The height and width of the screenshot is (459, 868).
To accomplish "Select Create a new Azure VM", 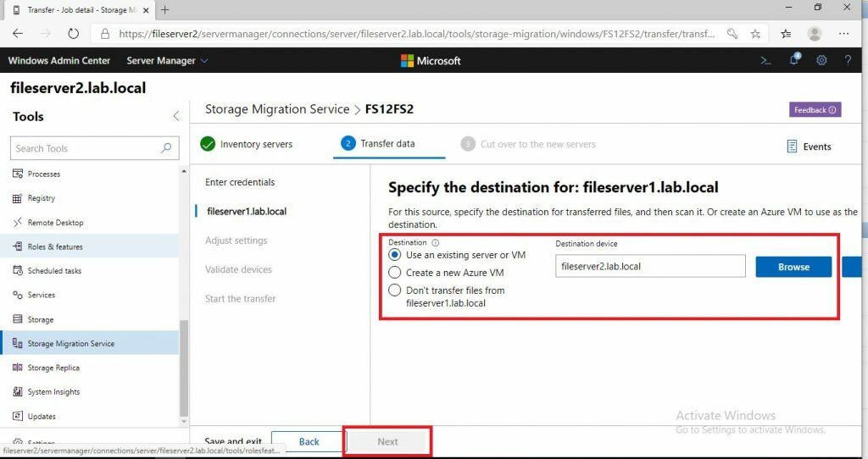I will [x=394, y=273].
